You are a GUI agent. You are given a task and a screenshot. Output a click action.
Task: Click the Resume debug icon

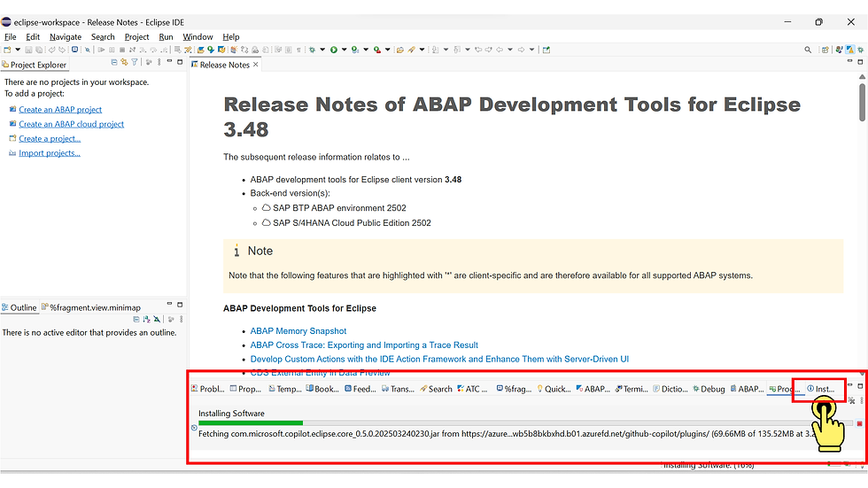[101, 50]
